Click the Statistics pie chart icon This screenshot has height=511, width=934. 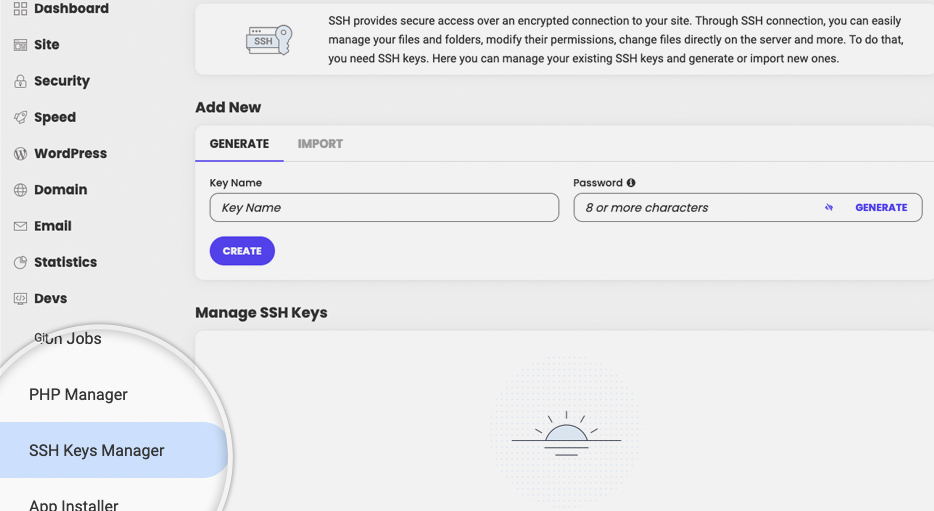pos(20,262)
